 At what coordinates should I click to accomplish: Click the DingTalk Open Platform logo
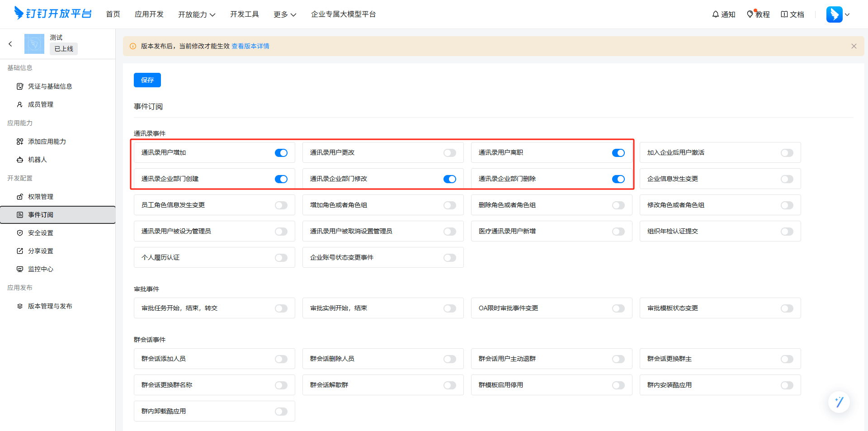pyautogui.click(x=53, y=14)
